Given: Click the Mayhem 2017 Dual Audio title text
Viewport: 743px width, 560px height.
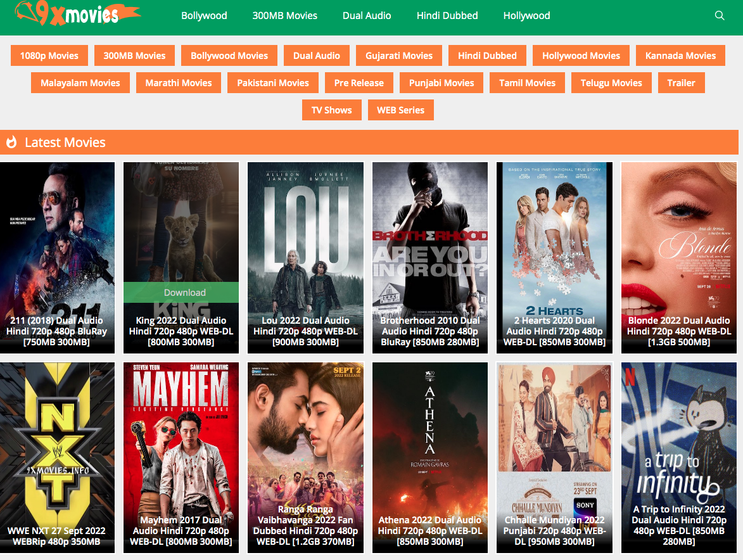Looking at the screenshot, I should point(181,531).
